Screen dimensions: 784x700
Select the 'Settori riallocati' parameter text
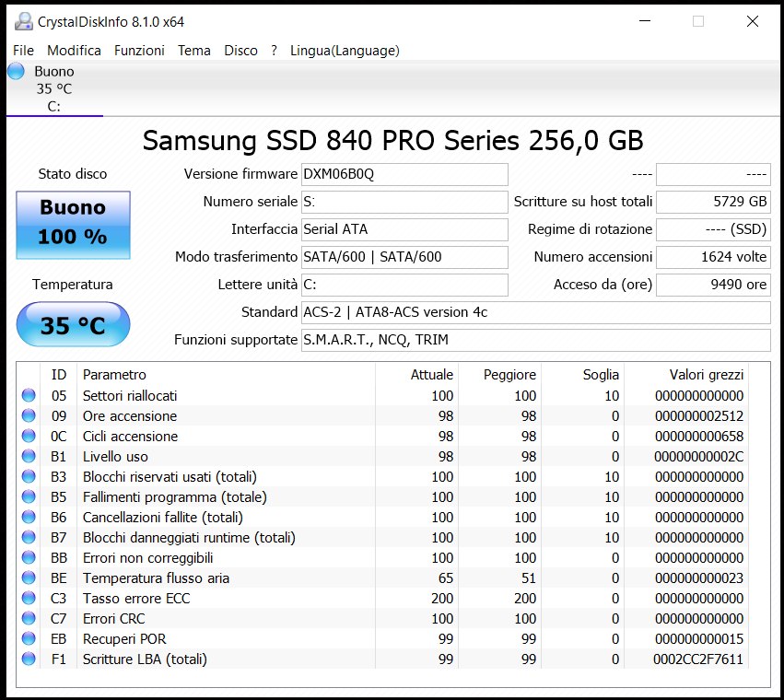(130, 395)
